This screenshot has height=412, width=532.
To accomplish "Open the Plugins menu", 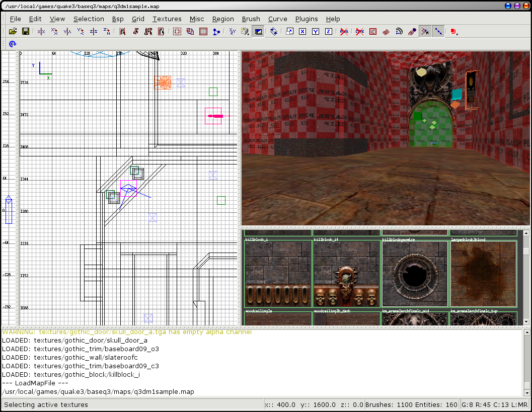I will click(306, 19).
